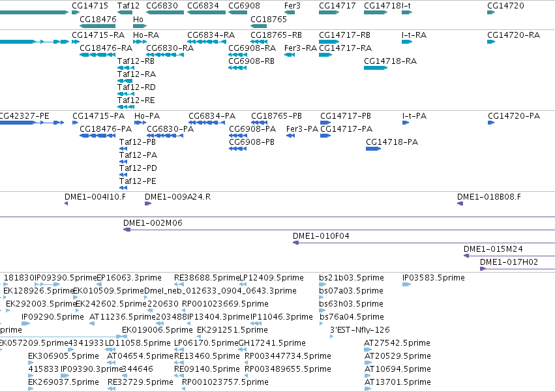
Task: Open transcript CG6908-RA
Action: point(252,48)
